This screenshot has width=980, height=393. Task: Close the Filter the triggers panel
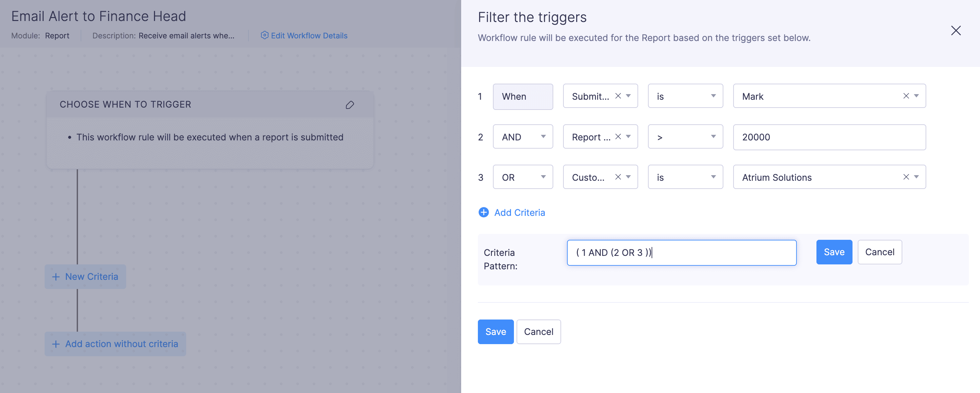point(955,31)
